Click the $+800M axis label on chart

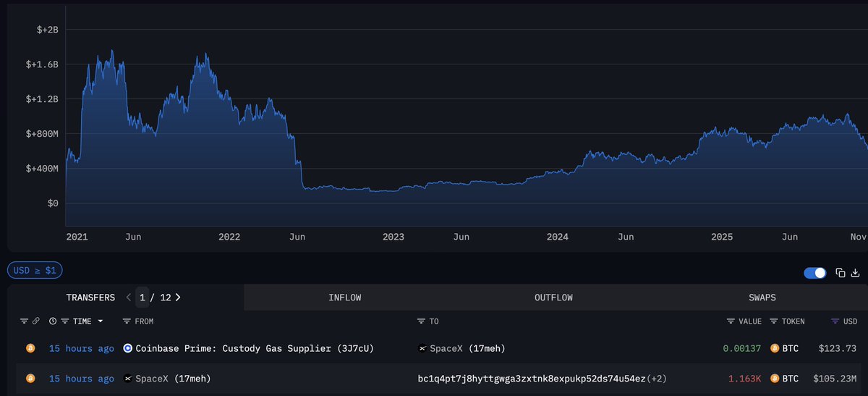[x=42, y=133]
